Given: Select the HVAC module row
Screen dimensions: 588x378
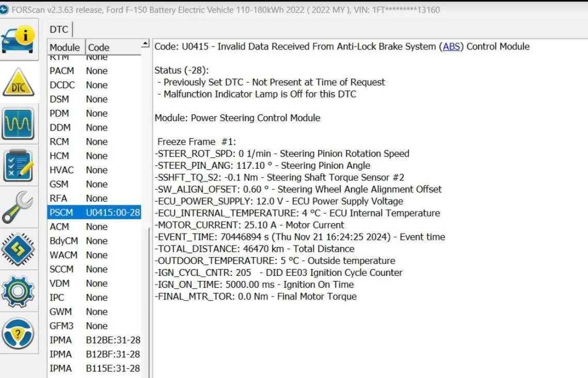Looking at the screenshot, I should tap(94, 170).
